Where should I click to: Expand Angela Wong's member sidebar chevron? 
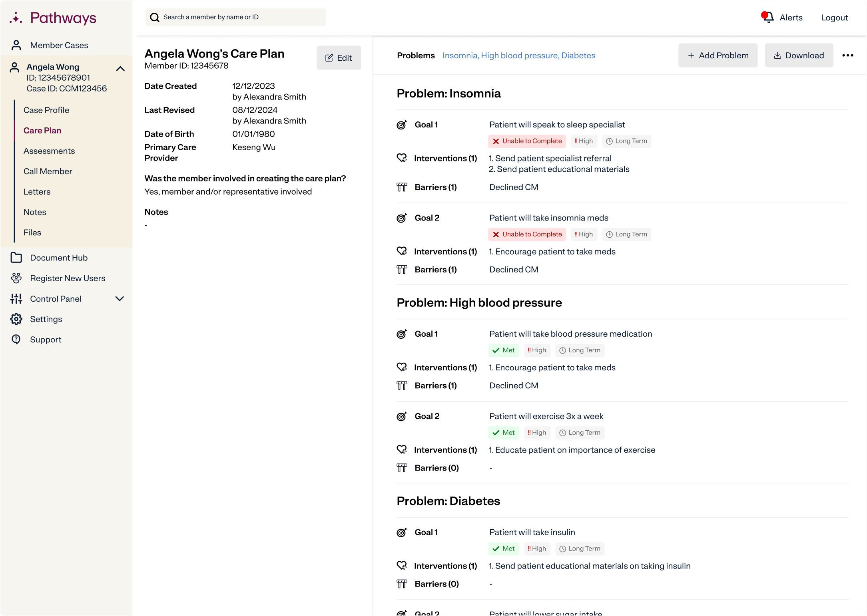coord(120,68)
